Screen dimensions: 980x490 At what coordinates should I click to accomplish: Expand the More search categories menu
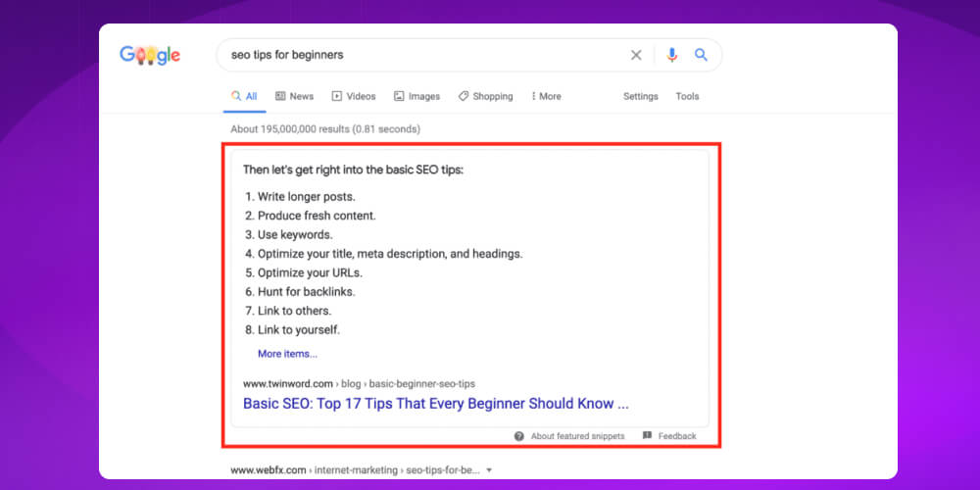coord(546,96)
